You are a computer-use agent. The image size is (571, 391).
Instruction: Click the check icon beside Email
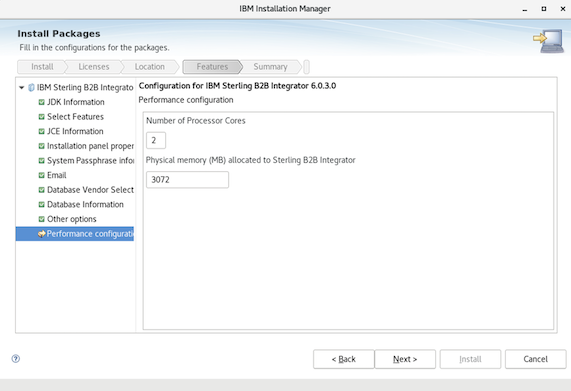click(x=42, y=175)
